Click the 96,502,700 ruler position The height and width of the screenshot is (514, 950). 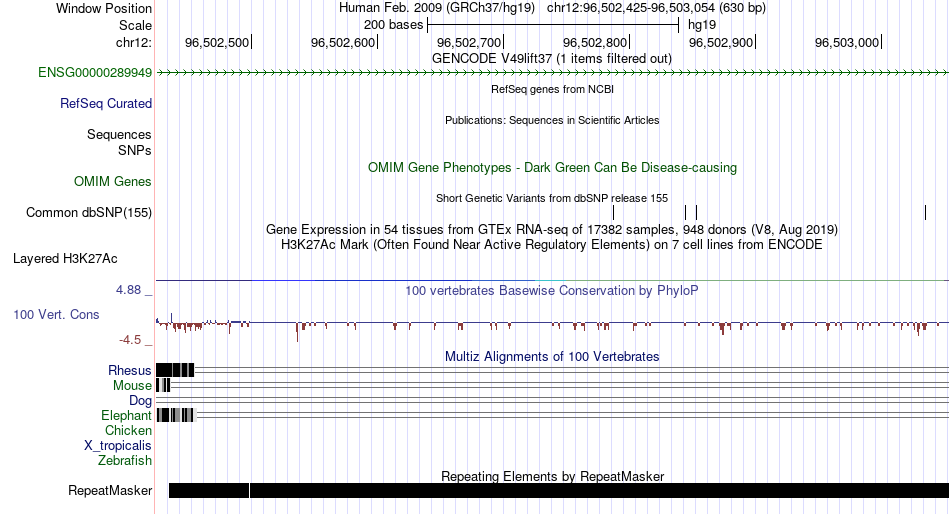click(x=470, y=42)
